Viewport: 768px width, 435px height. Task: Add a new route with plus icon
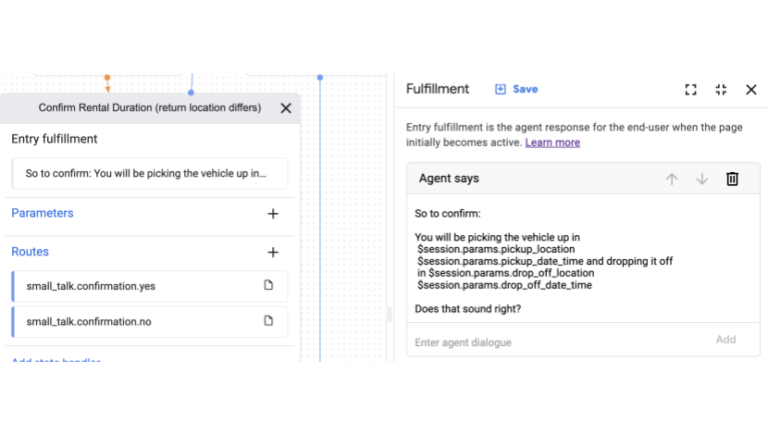click(273, 252)
